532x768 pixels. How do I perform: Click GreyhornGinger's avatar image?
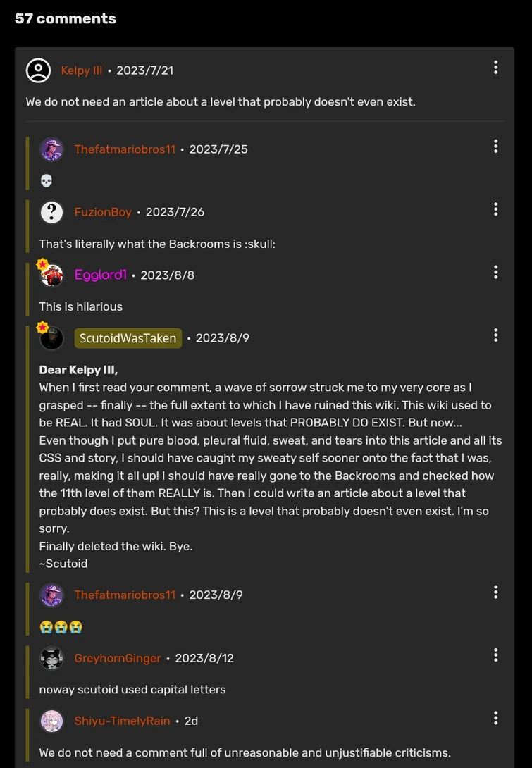pos(51,658)
